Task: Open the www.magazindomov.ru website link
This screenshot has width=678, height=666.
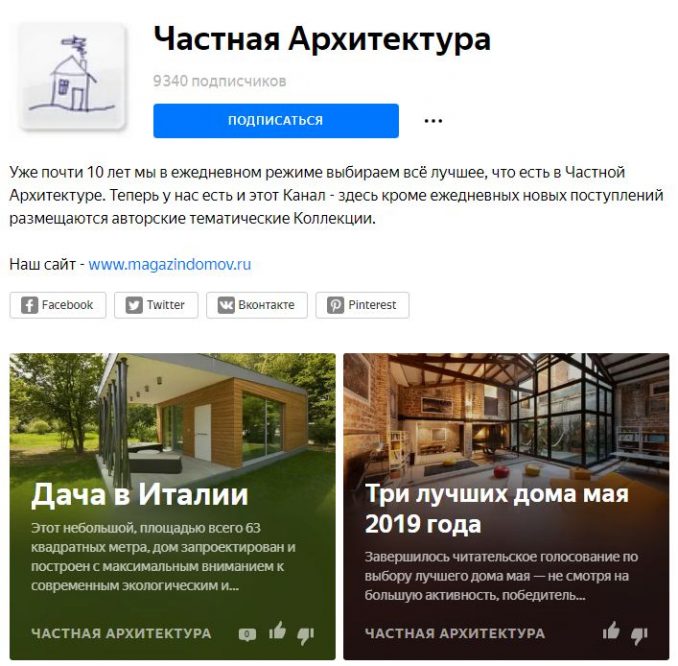Action: 170,264
